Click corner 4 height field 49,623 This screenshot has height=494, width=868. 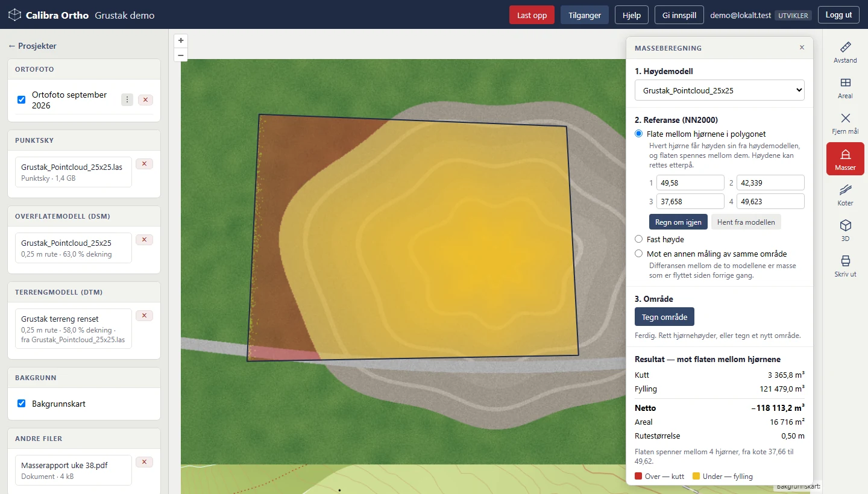click(x=770, y=201)
